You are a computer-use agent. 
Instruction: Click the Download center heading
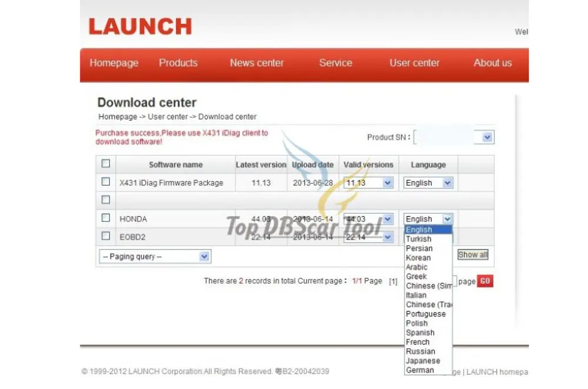(x=147, y=102)
